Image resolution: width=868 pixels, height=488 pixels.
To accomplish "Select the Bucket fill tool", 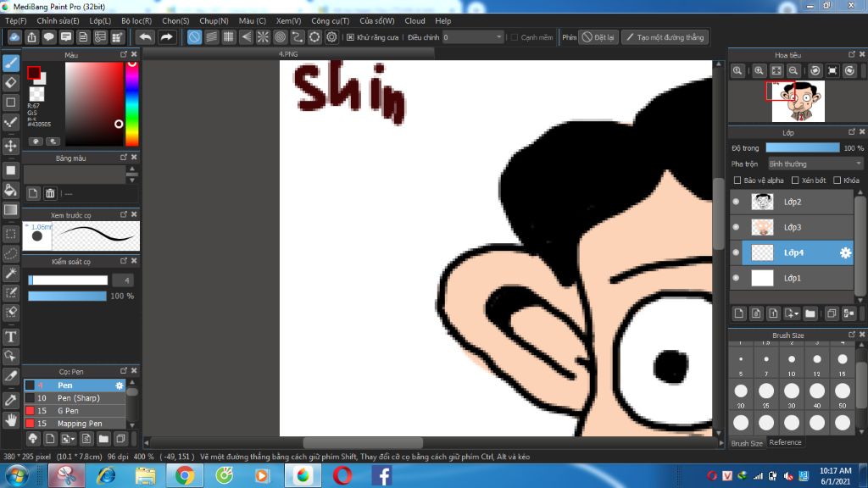I will pos(11,191).
